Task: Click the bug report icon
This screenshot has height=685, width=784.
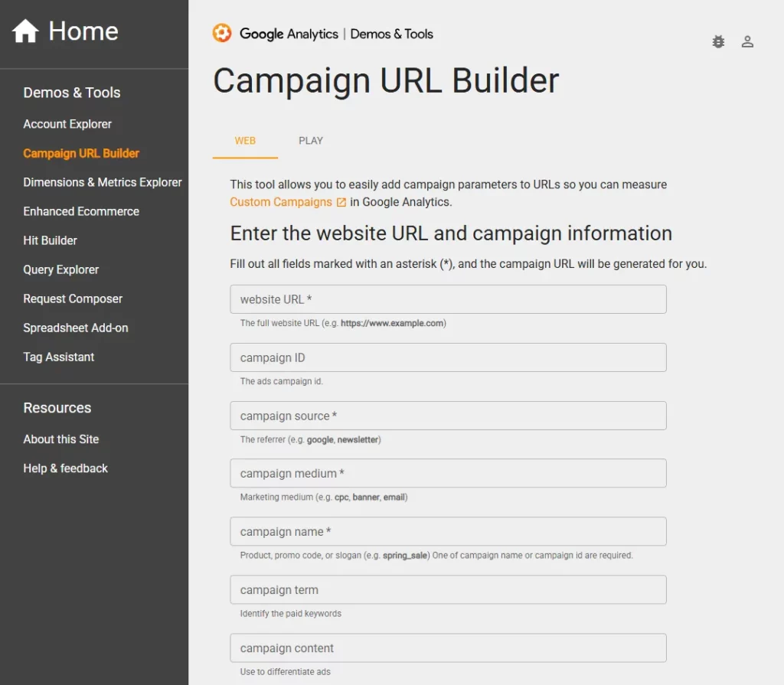Action: pyautogui.click(x=718, y=42)
